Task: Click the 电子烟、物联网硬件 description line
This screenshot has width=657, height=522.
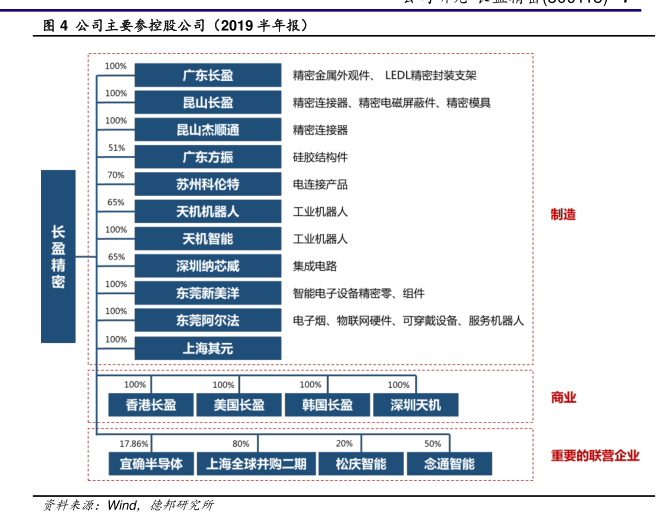Action: click(408, 321)
